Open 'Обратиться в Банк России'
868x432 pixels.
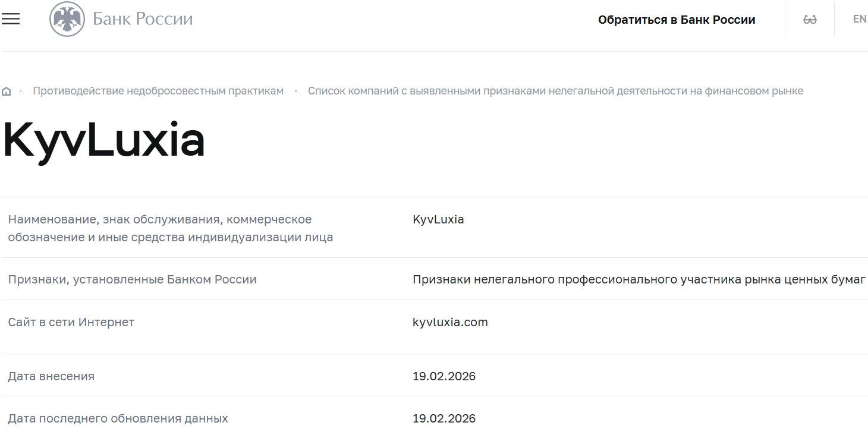(677, 19)
